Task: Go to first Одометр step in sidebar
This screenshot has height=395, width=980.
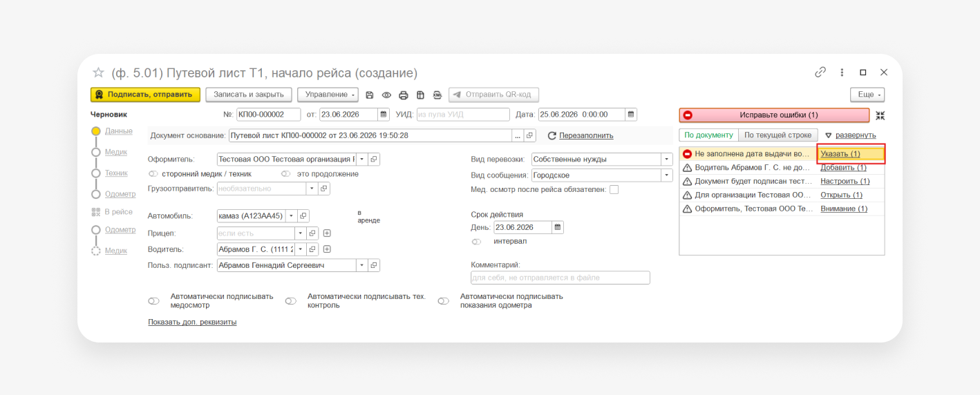Action: (x=120, y=194)
